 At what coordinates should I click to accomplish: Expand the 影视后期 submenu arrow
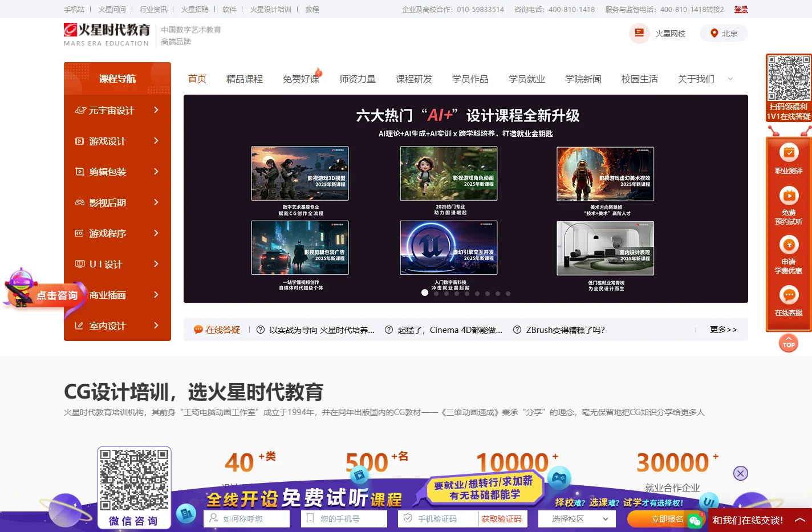[156, 202]
